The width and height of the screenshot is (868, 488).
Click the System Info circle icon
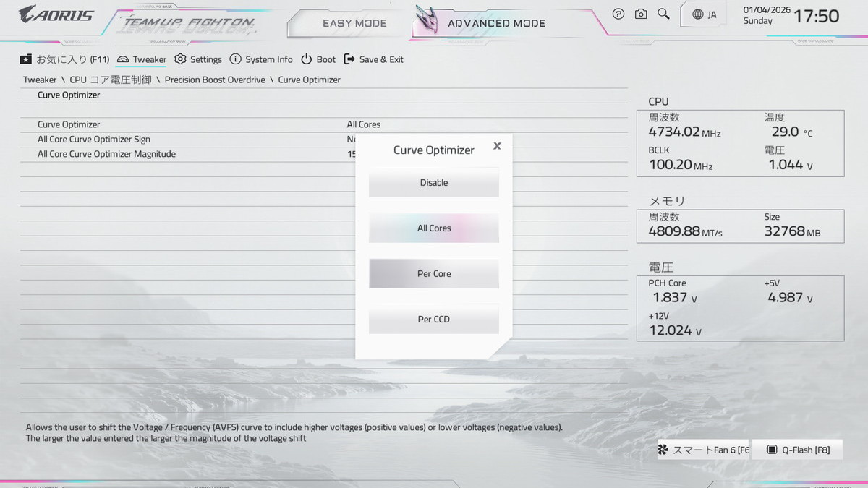coord(236,59)
